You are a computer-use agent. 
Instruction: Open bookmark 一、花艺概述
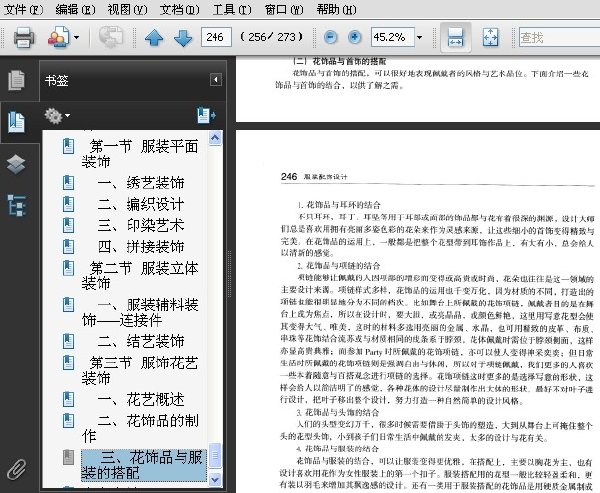[141, 399]
